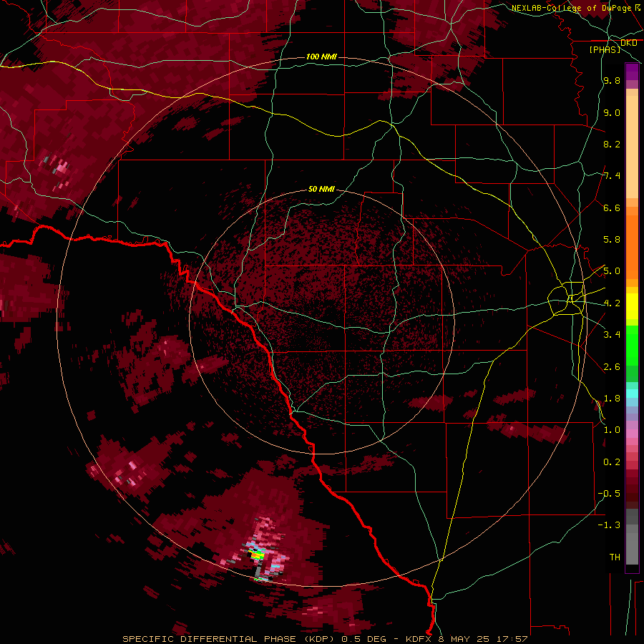Click the -1.3 value on color scale

coord(610,525)
